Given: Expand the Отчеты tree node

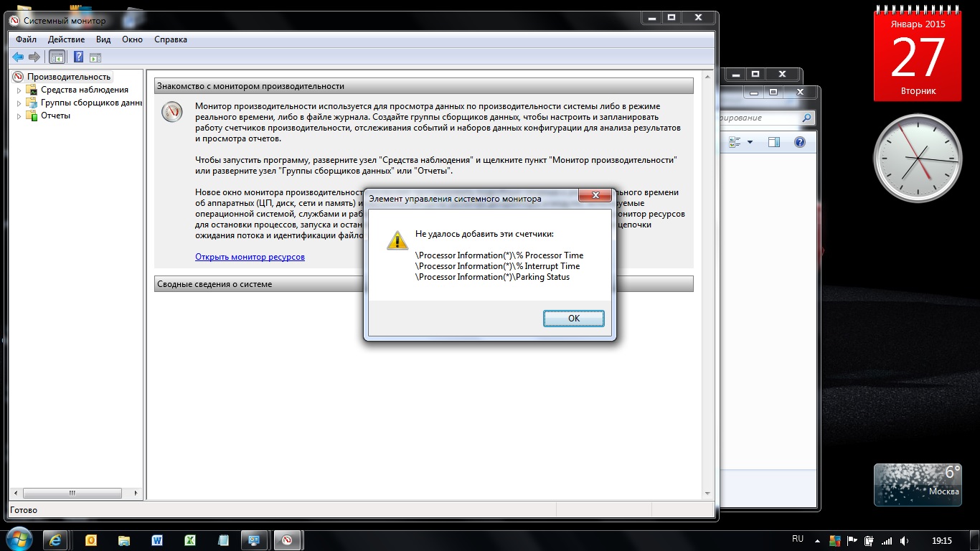Looking at the screenshot, I should [19, 116].
